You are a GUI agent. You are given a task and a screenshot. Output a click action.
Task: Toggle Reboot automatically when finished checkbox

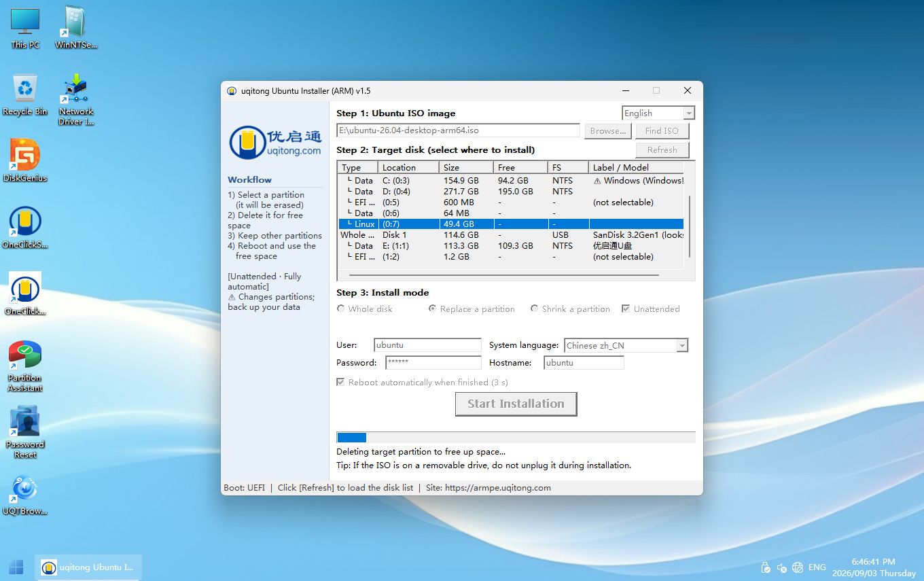pyautogui.click(x=422, y=382)
